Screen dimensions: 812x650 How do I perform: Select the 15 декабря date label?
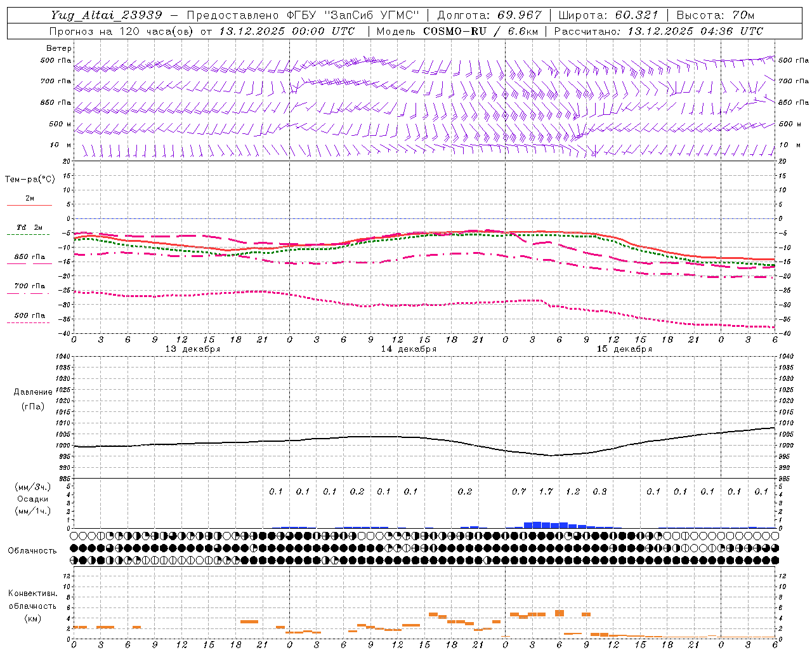tap(624, 349)
